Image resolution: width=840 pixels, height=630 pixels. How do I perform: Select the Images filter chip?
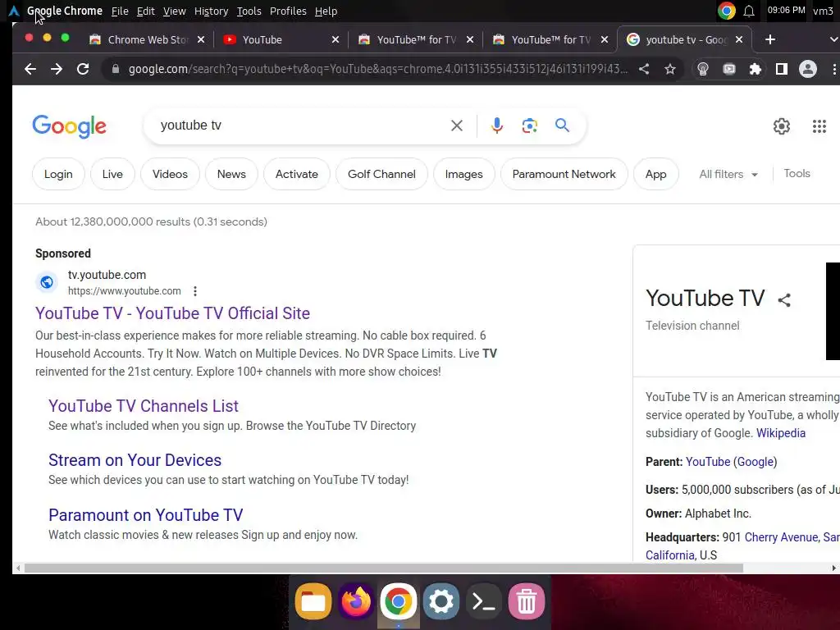[x=463, y=174]
